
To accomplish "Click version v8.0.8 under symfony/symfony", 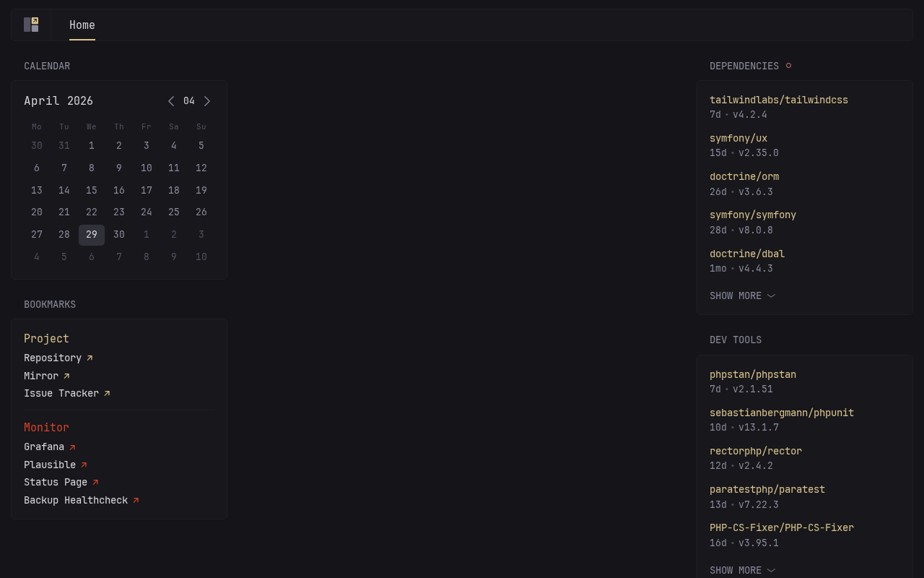I will point(756,230).
